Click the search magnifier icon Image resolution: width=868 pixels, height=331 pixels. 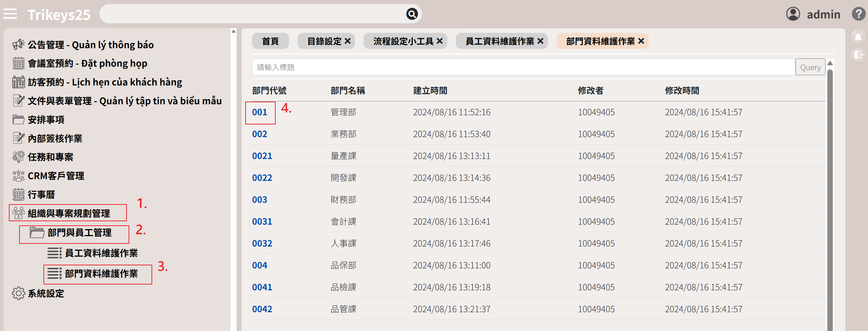(x=412, y=14)
